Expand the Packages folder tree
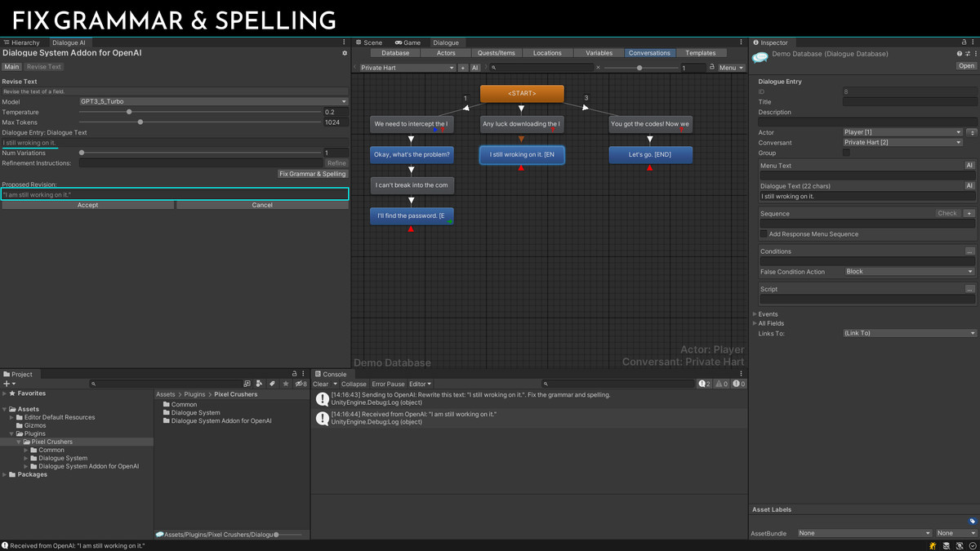 (x=5, y=474)
